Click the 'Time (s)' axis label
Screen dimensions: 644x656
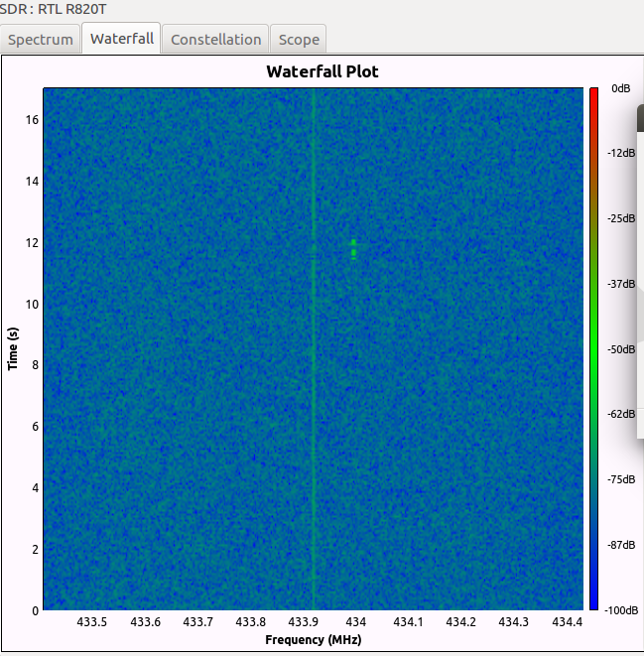click(13, 348)
